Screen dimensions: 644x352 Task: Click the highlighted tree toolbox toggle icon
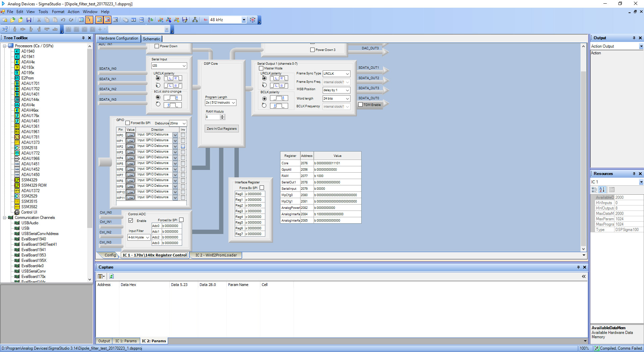pyautogui.click(x=89, y=20)
